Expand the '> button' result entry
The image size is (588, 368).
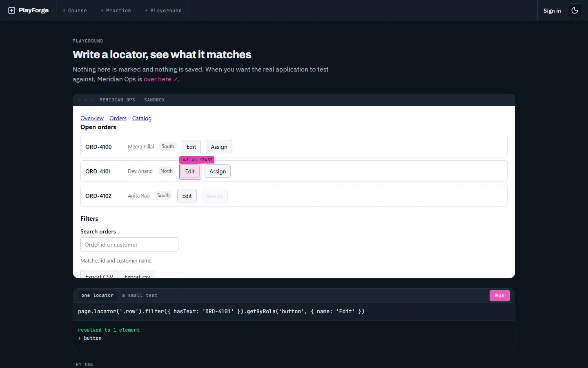click(90, 338)
